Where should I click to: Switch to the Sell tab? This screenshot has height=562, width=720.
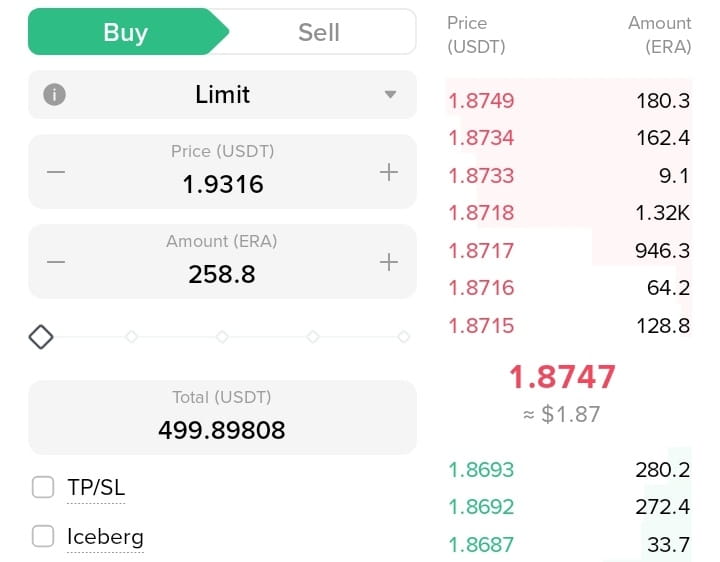click(x=319, y=32)
